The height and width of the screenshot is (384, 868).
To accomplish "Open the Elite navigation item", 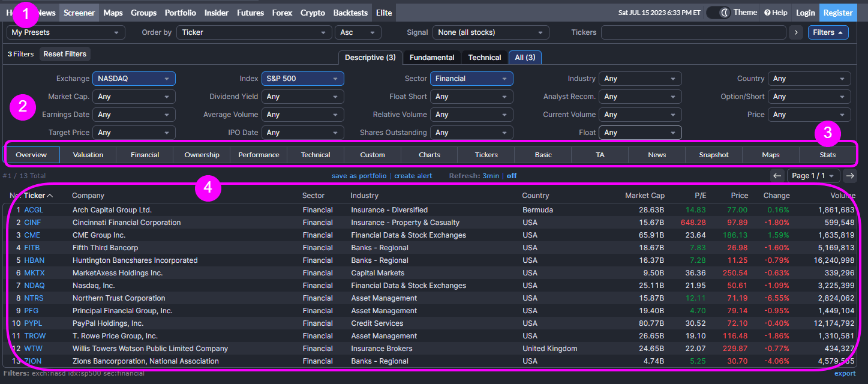I will [x=384, y=13].
